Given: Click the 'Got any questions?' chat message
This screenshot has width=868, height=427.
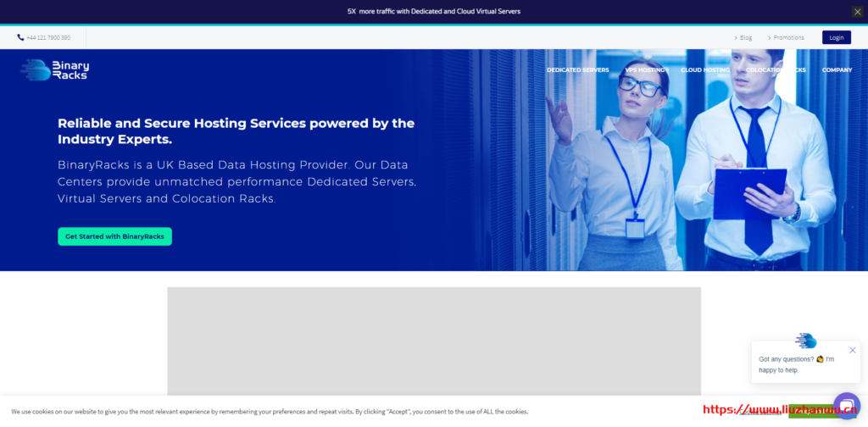Looking at the screenshot, I should 797,364.
